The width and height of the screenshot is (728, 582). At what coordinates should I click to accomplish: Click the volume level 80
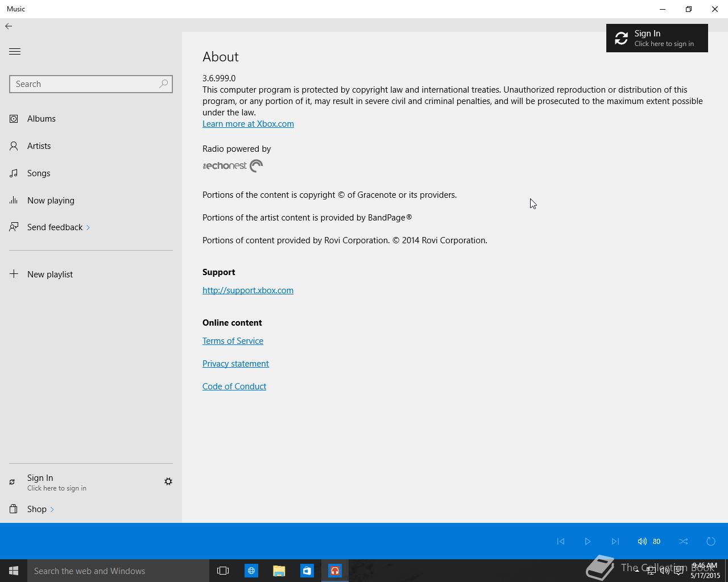(x=656, y=542)
